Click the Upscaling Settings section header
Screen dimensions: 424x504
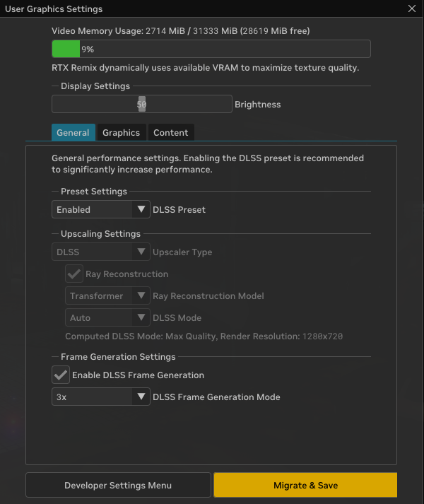coord(100,234)
